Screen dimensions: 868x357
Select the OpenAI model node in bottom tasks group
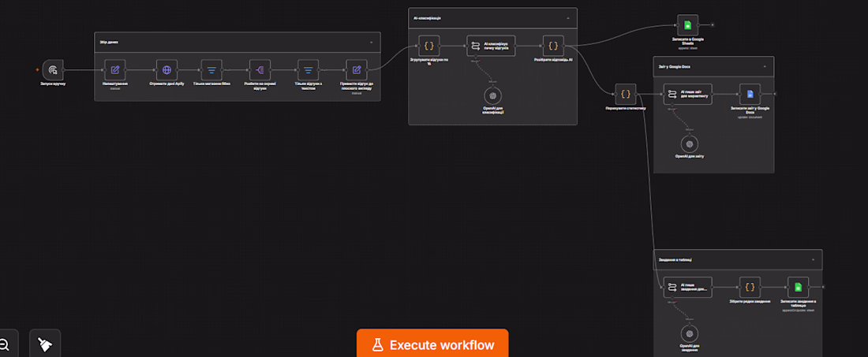689,334
